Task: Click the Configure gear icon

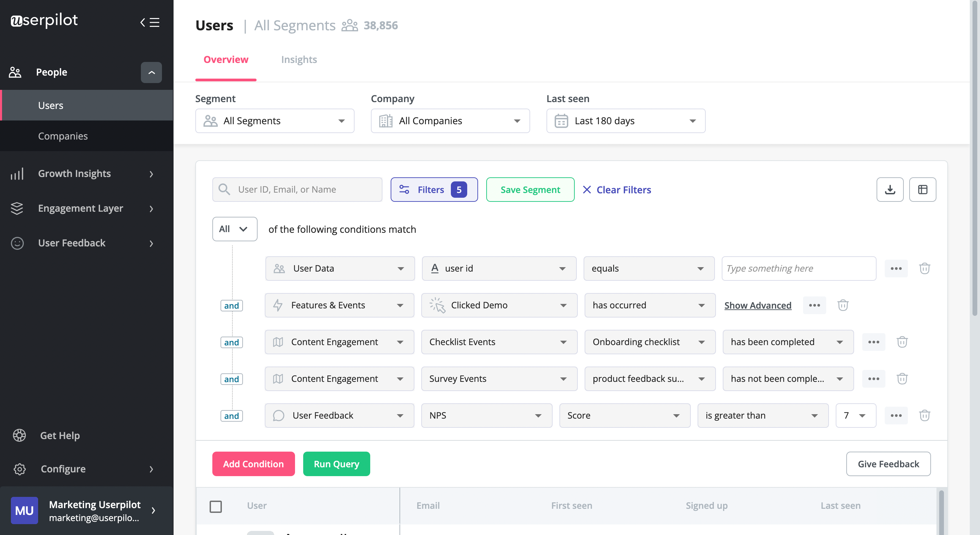Action: [x=19, y=469]
